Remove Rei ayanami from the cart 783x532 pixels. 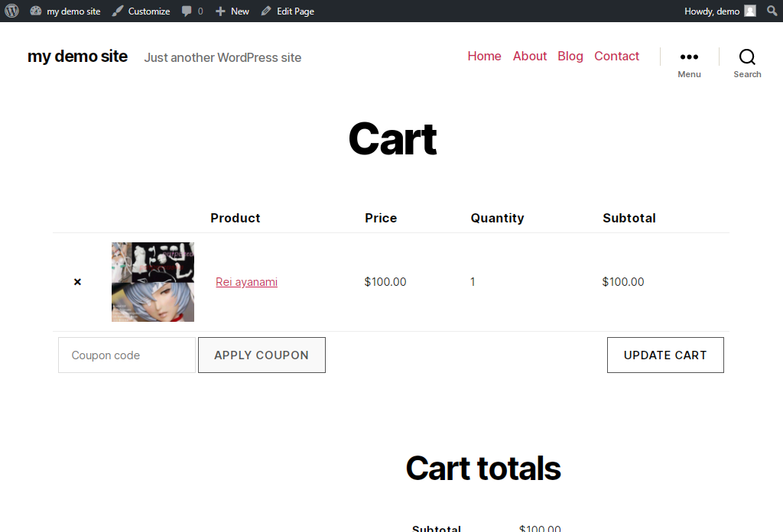pyautogui.click(x=77, y=282)
